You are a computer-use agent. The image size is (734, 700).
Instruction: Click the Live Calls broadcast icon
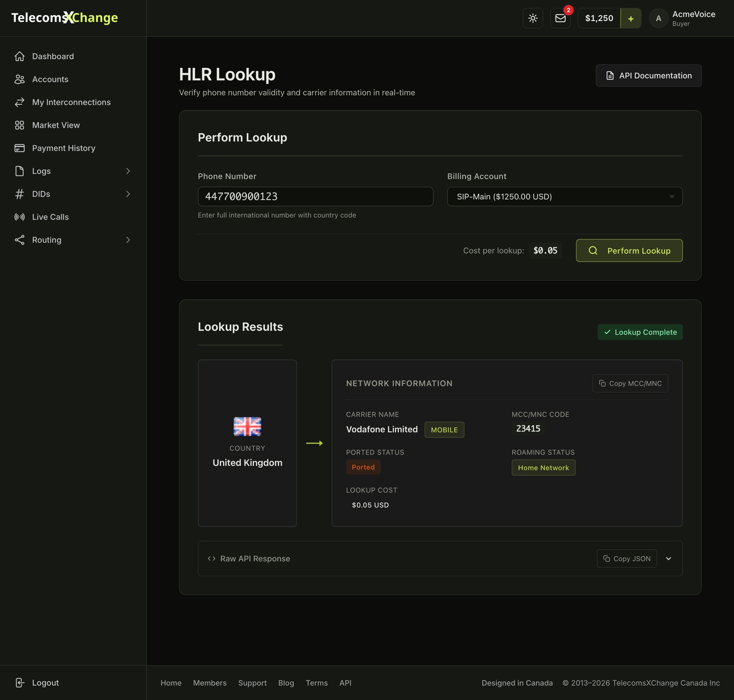click(x=19, y=217)
